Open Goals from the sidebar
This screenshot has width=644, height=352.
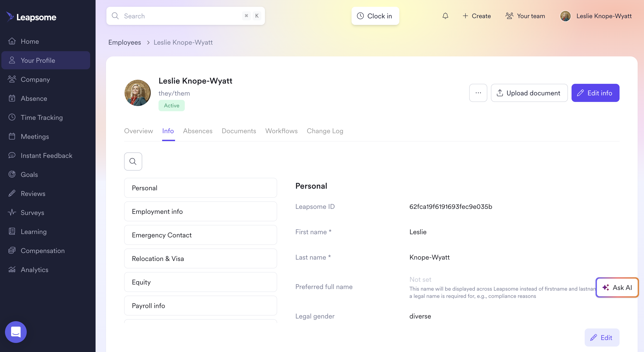29,174
